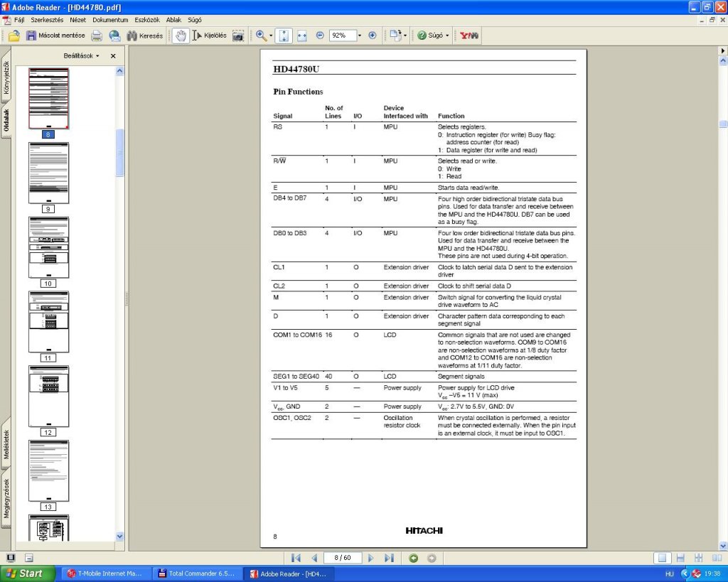
Task: Switch to T-Mobile Internet Manager taskbar item
Action: (107, 573)
